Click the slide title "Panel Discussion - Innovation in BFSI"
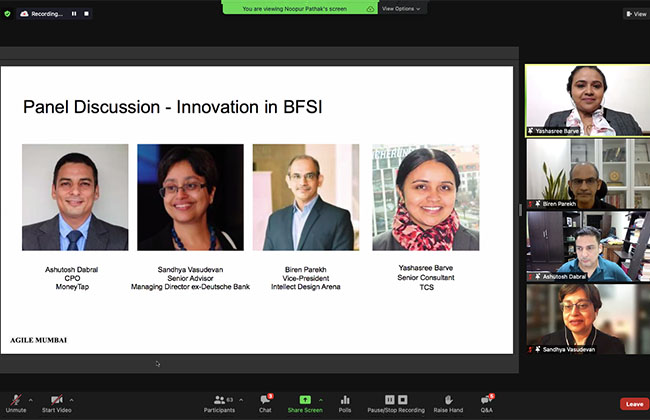650x420 pixels. (172, 107)
